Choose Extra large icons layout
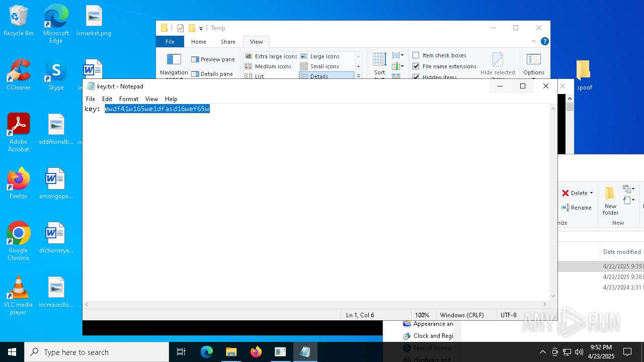The image size is (644, 362). click(x=271, y=56)
